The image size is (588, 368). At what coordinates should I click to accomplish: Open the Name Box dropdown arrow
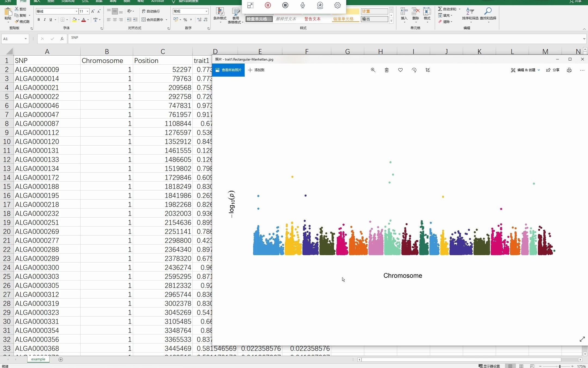[x=26, y=39]
